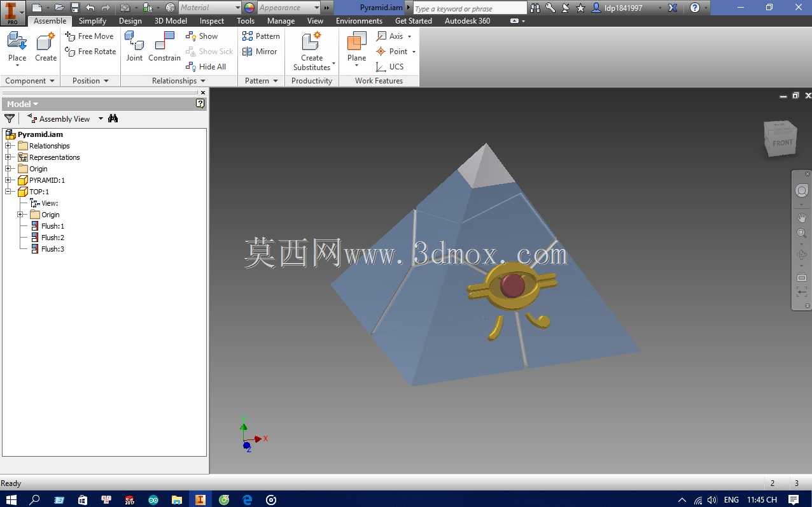Viewport: 812px width, 507px height.
Task: Expand the Position panel dropdown
Action: tap(106, 81)
